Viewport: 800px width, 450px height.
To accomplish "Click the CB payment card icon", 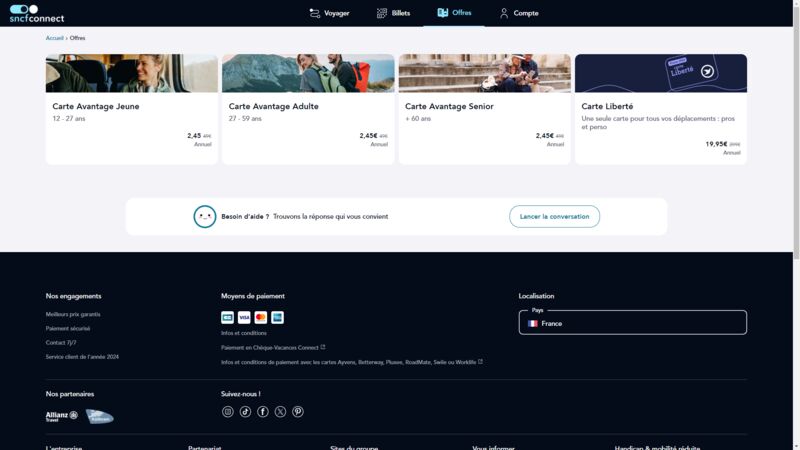I will point(228,317).
